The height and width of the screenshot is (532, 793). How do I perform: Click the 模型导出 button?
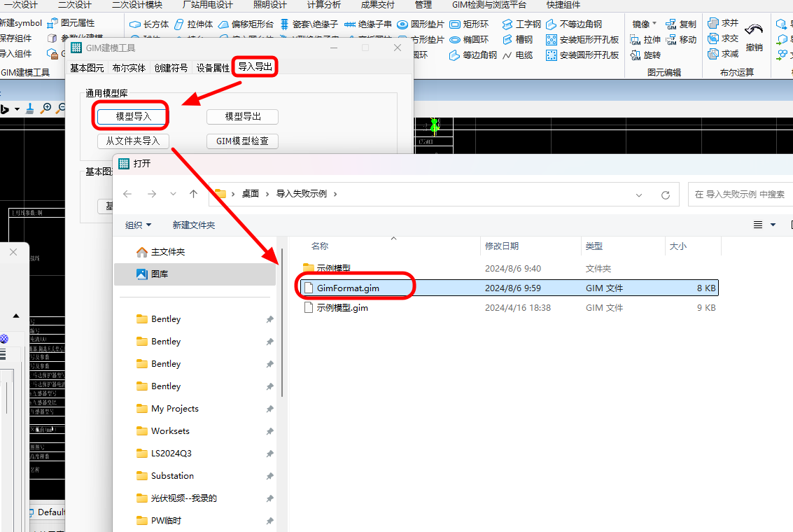[243, 116]
